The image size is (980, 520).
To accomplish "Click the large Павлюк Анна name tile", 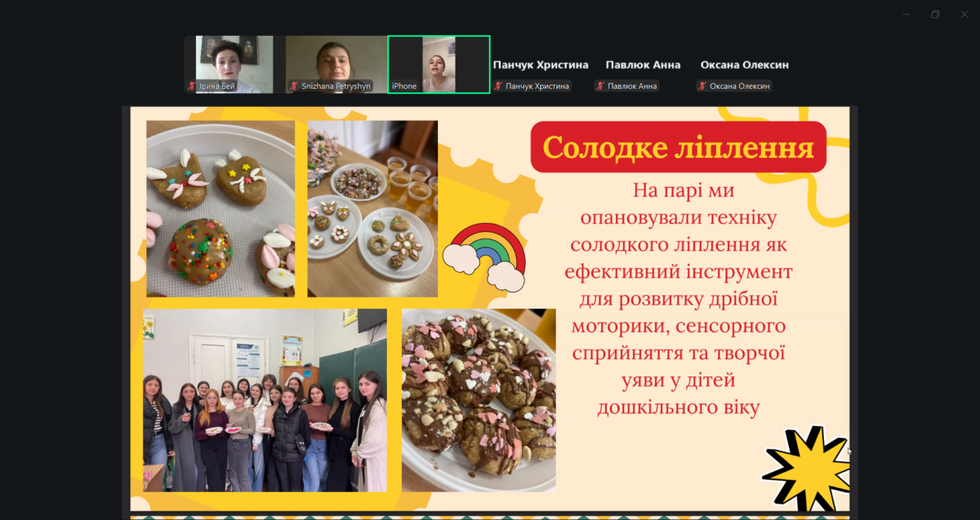I will point(643,64).
